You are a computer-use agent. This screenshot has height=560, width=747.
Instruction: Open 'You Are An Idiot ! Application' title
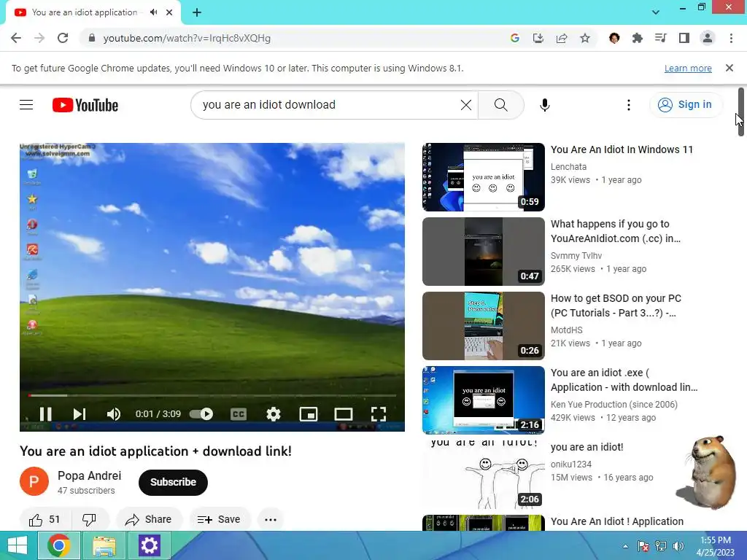click(x=617, y=521)
